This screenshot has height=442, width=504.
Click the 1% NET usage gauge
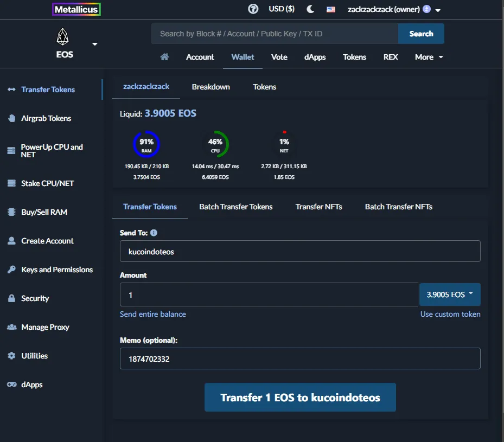[284, 144]
